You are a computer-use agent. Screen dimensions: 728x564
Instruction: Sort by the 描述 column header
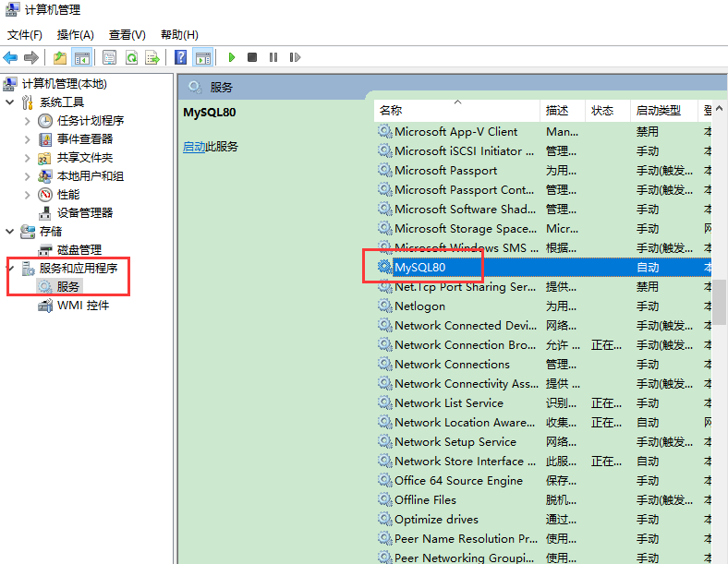point(563,111)
